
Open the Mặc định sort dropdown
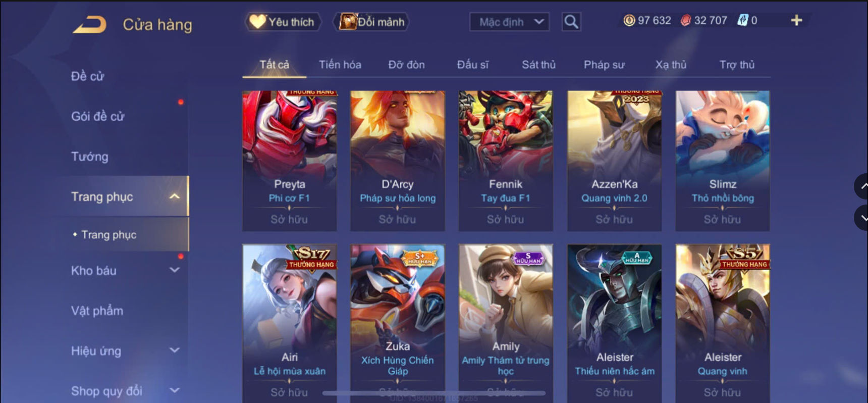point(510,22)
